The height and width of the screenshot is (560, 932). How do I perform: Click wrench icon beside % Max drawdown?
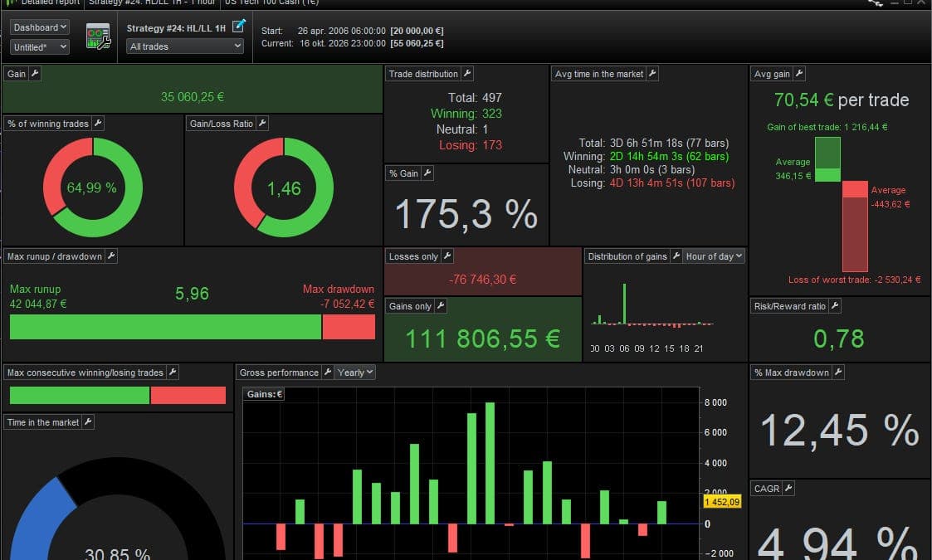click(x=838, y=373)
